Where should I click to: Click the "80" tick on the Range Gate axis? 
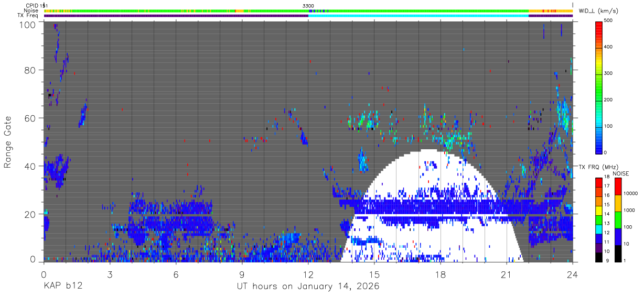click(31, 70)
